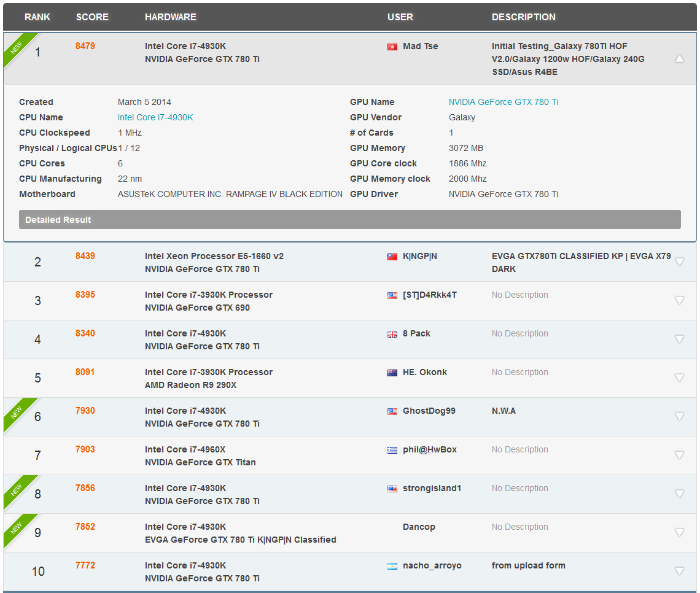
Task: Click the flag icon beside HE. Okonk
Action: click(392, 373)
